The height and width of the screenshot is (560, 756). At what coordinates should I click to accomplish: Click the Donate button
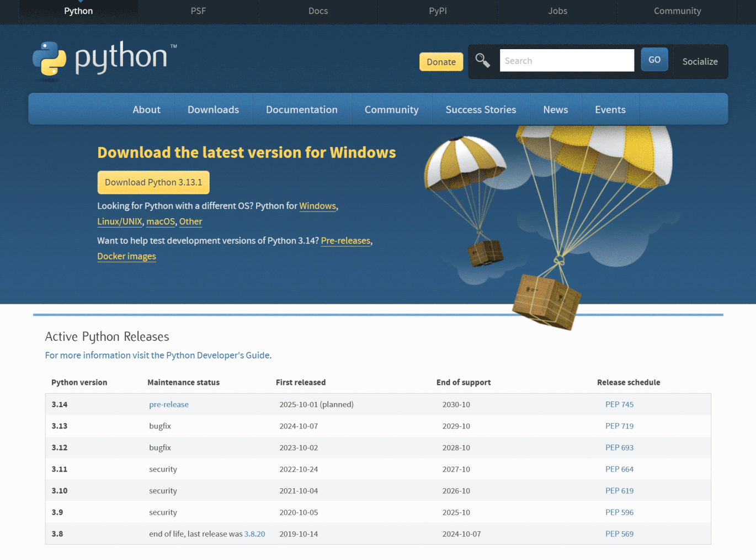(x=440, y=61)
